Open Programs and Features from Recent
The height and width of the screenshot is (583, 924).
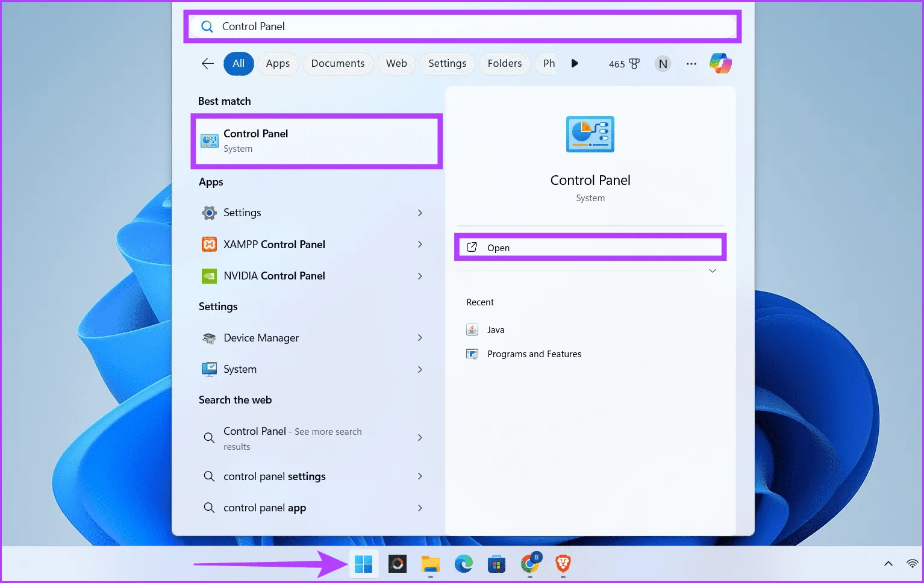tap(534, 354)
